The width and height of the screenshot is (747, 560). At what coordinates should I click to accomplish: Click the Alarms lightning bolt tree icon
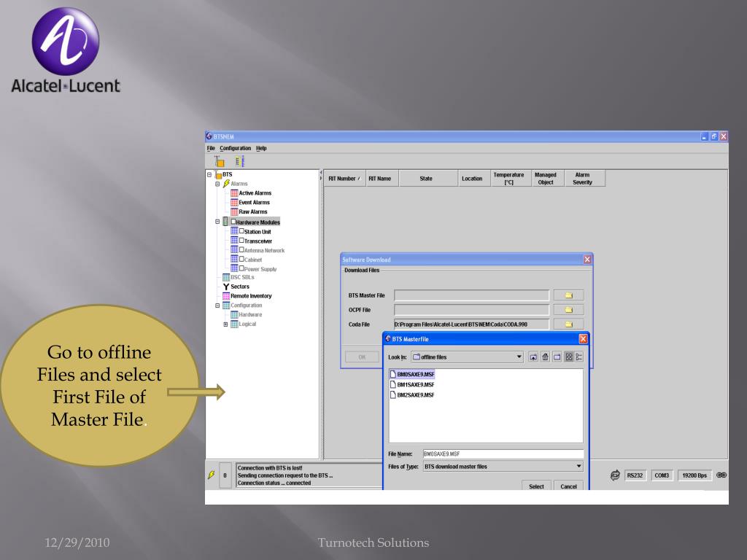tap(226, 183)
